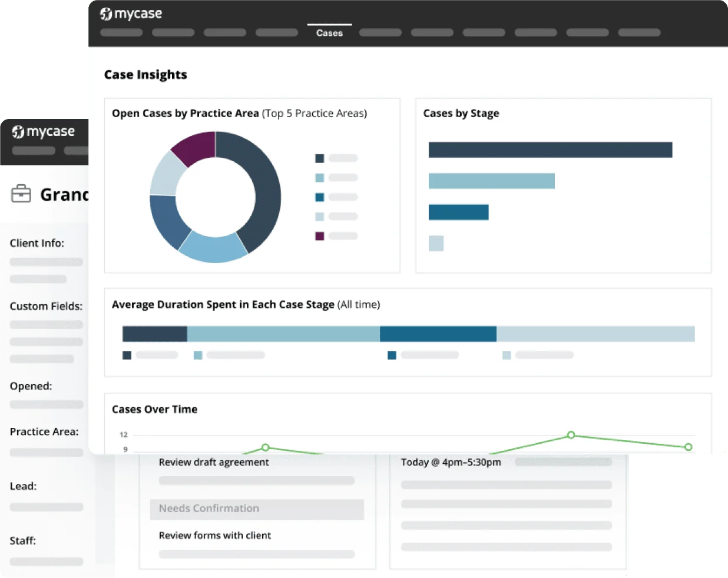Click the Lead label in the back window

23,486
